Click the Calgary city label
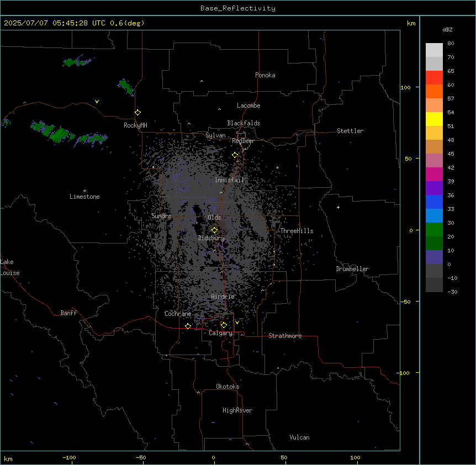 pos(221,333)
